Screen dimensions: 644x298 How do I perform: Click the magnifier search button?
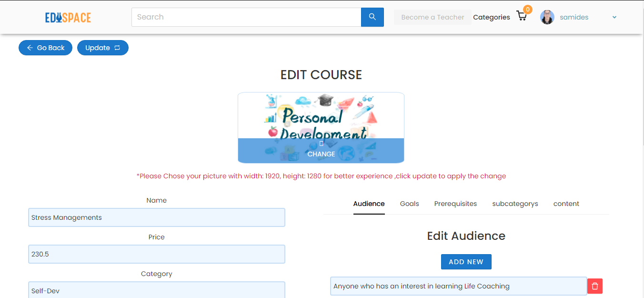pyautogui.click(x=372, y=17)
